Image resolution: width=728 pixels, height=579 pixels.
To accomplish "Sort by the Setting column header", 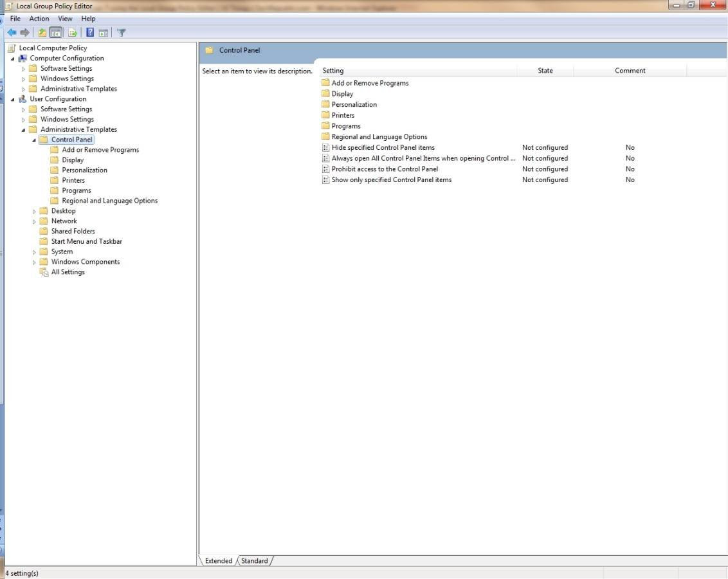I will 418,71.
